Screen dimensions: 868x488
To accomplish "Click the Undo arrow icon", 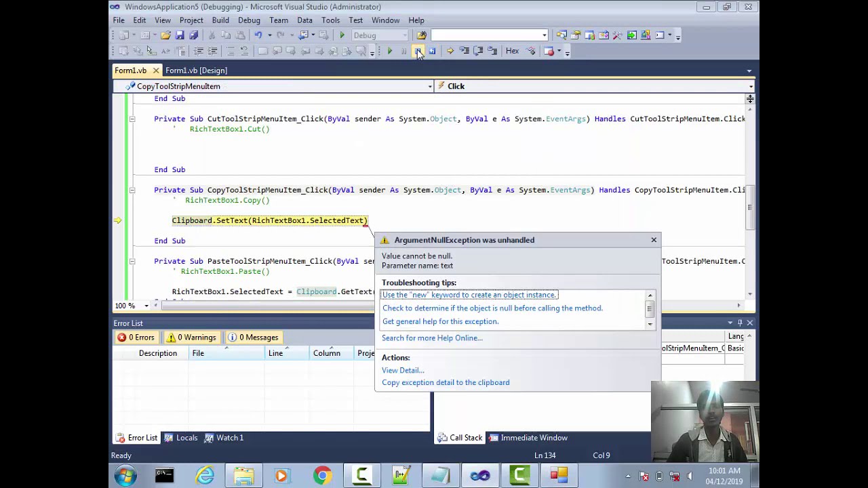I will point(258,35).
